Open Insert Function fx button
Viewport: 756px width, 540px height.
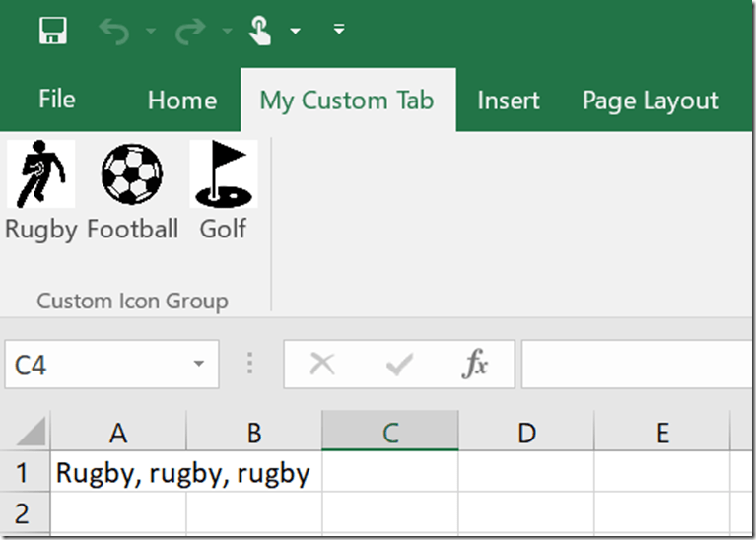(475, 366)
